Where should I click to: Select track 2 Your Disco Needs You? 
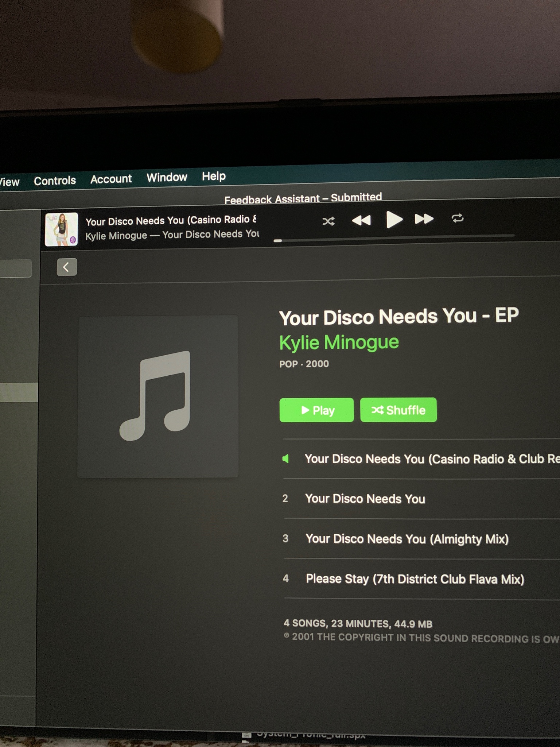pyautogui.click(x=421, y=499)
